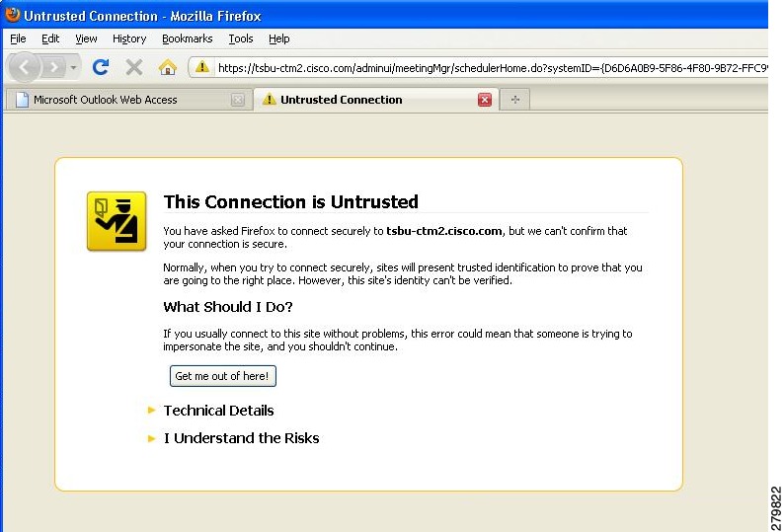Go to the Home page
The image size is (784, 532).
point(168,67)
